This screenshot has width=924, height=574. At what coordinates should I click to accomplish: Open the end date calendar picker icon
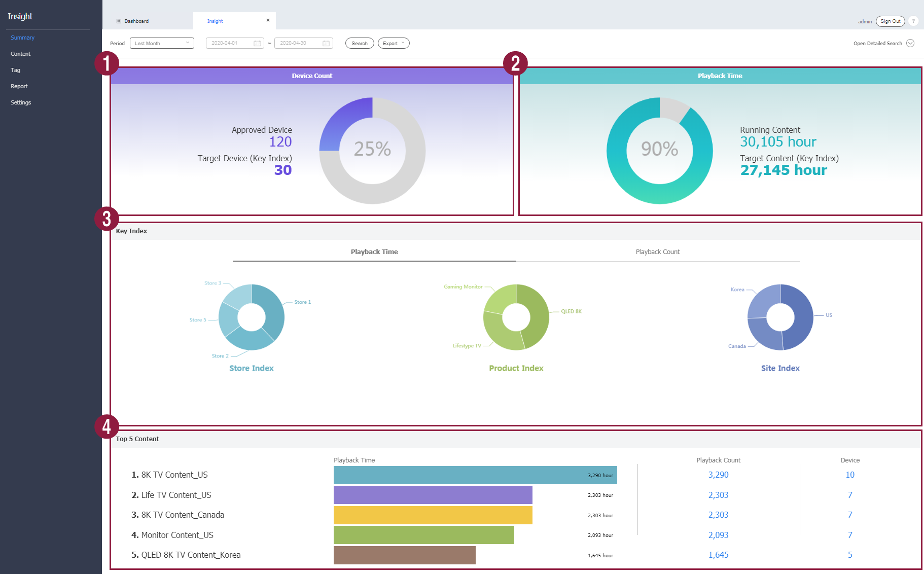tap(326, 43)
